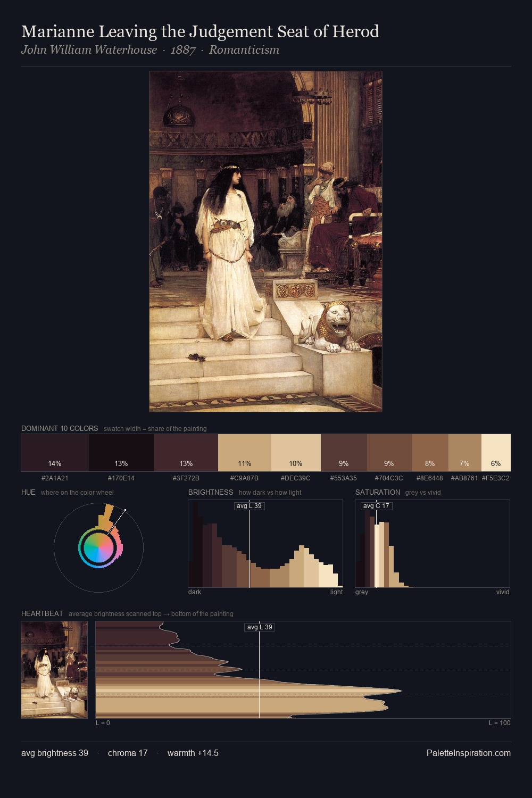Click the L = 0 axis label
Viewport: 532px width, 798px height.
point(103,723)
